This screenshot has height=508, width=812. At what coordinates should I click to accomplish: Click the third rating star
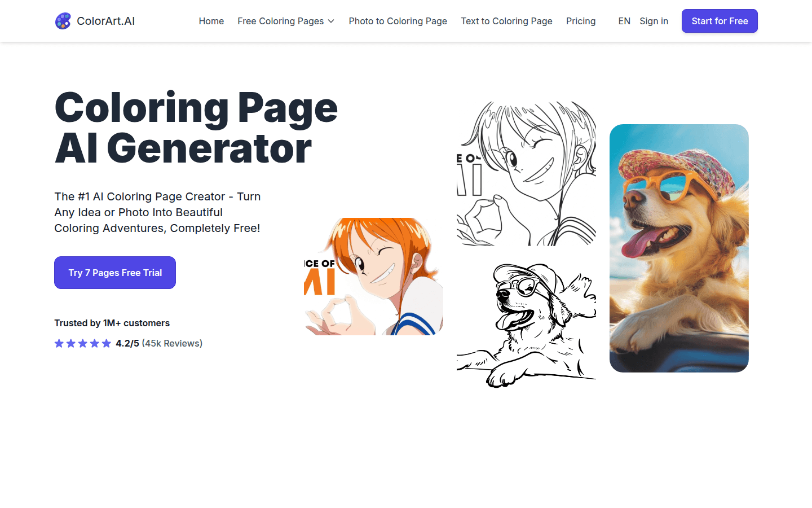(x=83, y=343)
